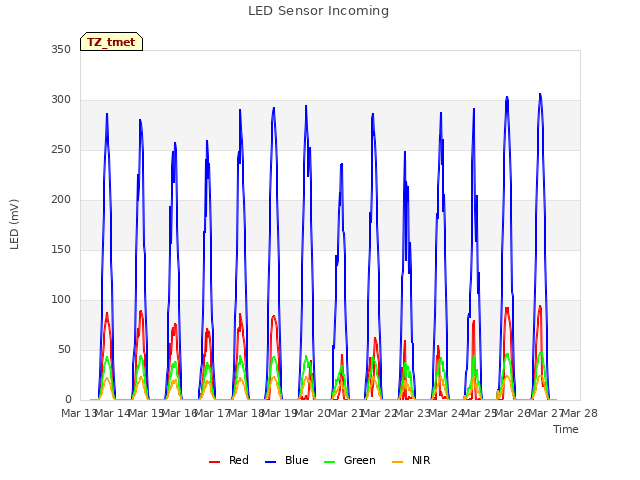Click the TZ_tmet annotation label
Screen dimensions: 640x480
[x=111, y=42]
